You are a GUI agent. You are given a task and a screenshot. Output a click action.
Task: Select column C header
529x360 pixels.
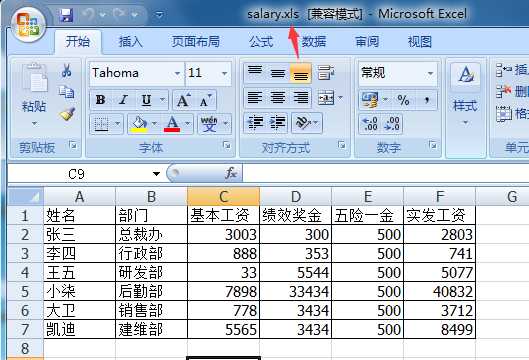[223, 196]
